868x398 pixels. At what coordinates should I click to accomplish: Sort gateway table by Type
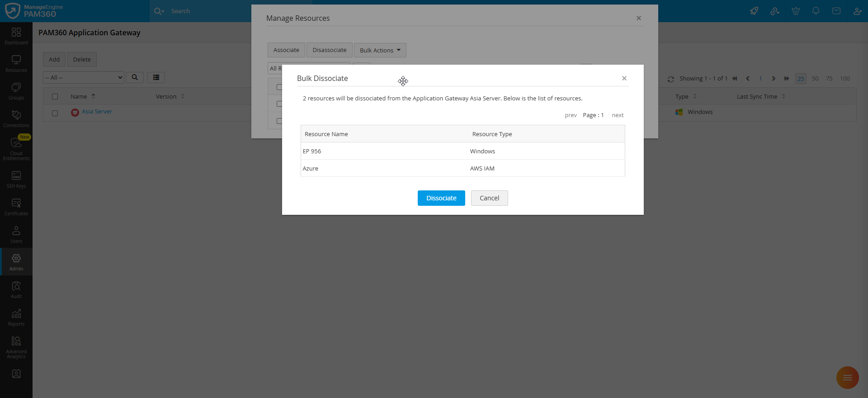tap(686, 96)
